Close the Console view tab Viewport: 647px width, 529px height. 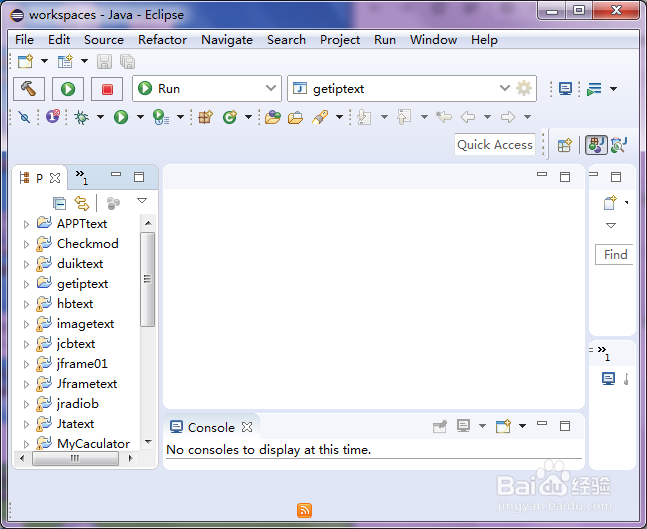(x=247, y=427)
